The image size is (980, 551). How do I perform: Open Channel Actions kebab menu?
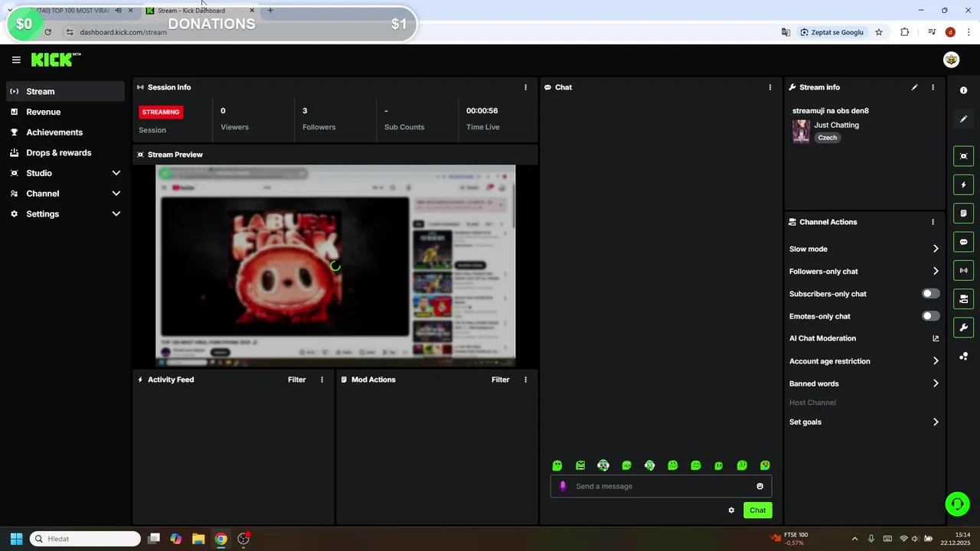point(933,222)
